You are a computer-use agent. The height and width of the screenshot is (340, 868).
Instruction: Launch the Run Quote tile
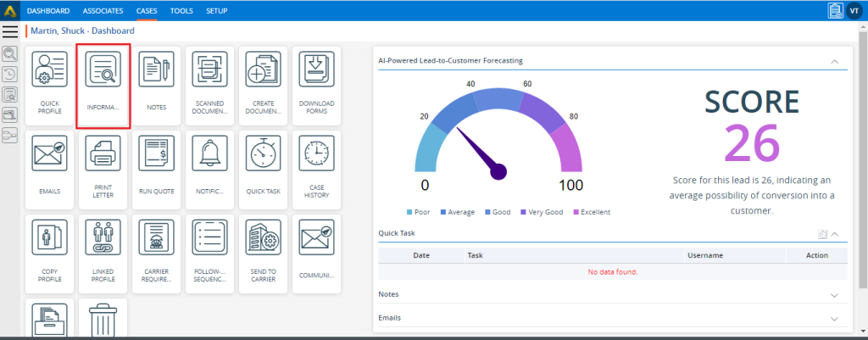[x=156, y=169]
